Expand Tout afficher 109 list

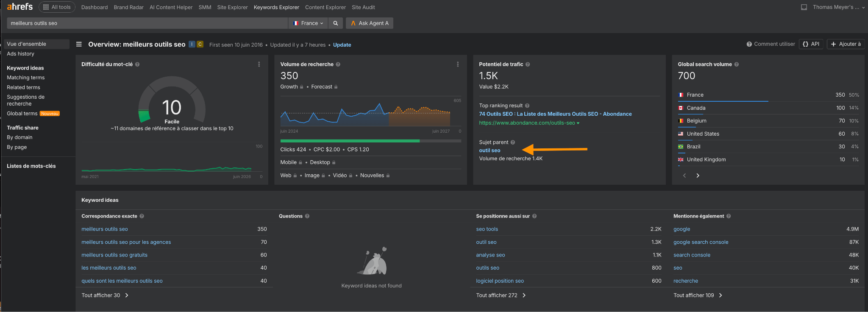tap(698, 295)
